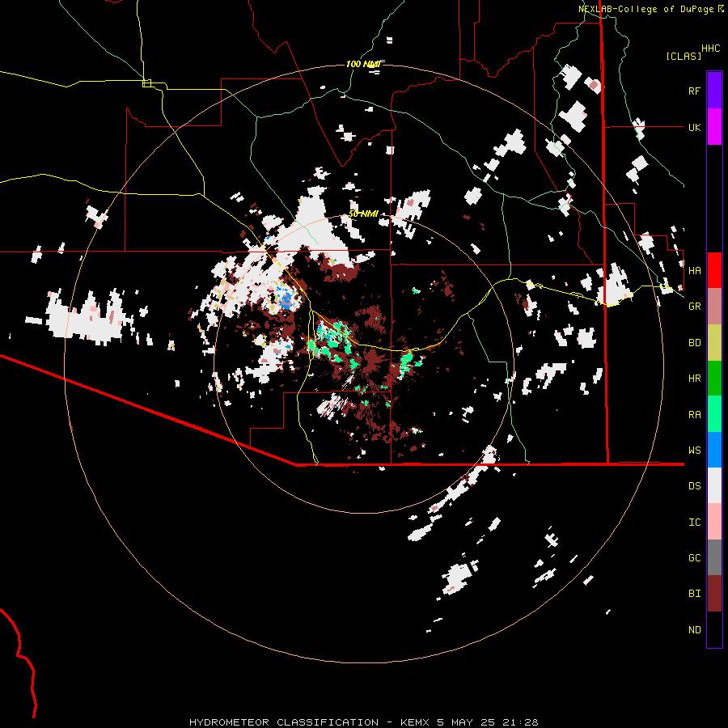Click the RF legend label
This screenshot has width=728, height=728.
point(694,91)
